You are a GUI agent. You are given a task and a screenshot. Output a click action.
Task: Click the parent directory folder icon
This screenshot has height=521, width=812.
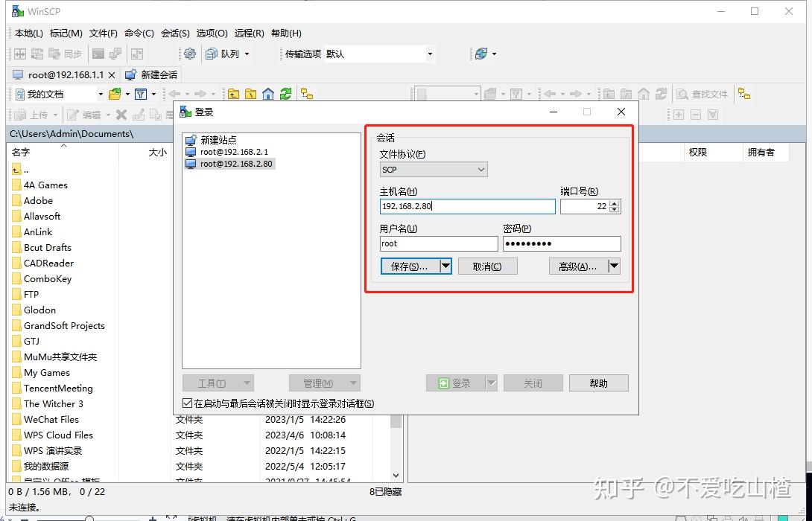[x=234, y=94]
